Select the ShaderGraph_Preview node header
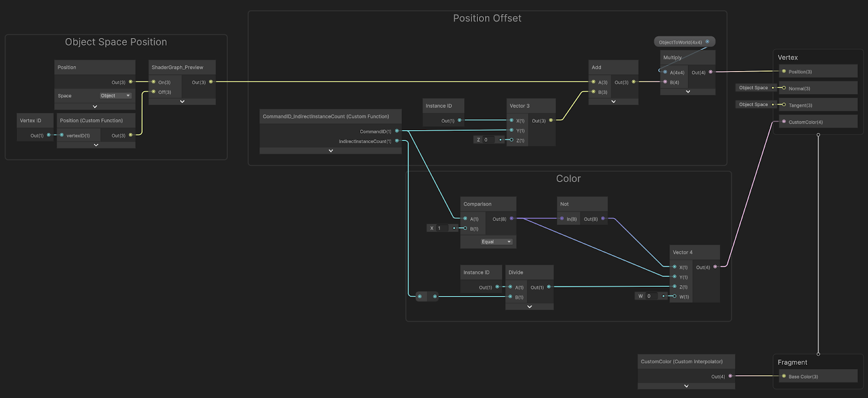The image size is (868, 398). (x=182, y=67)
